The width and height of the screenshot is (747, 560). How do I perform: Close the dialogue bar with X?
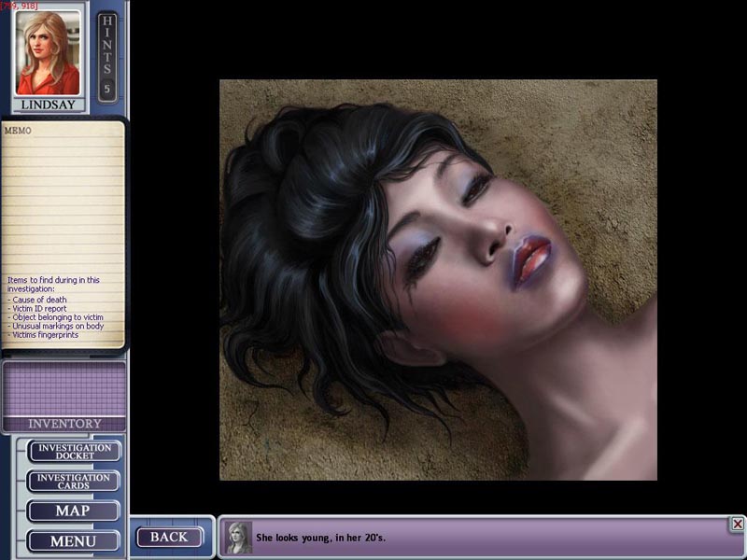tap(737, 525)
